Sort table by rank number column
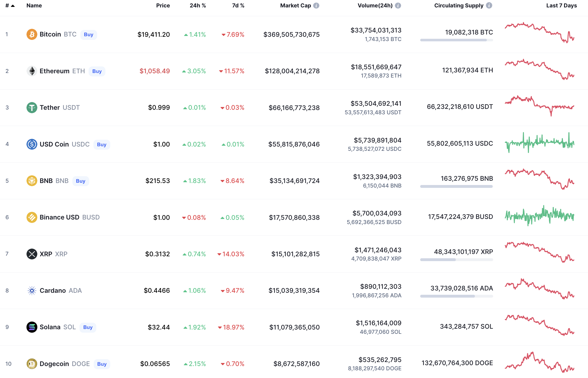The image size is (588, 378). pos(9,5)
